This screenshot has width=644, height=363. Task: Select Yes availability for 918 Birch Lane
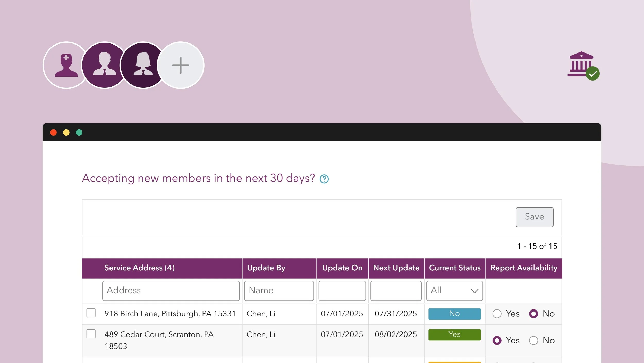coord(497,314)
